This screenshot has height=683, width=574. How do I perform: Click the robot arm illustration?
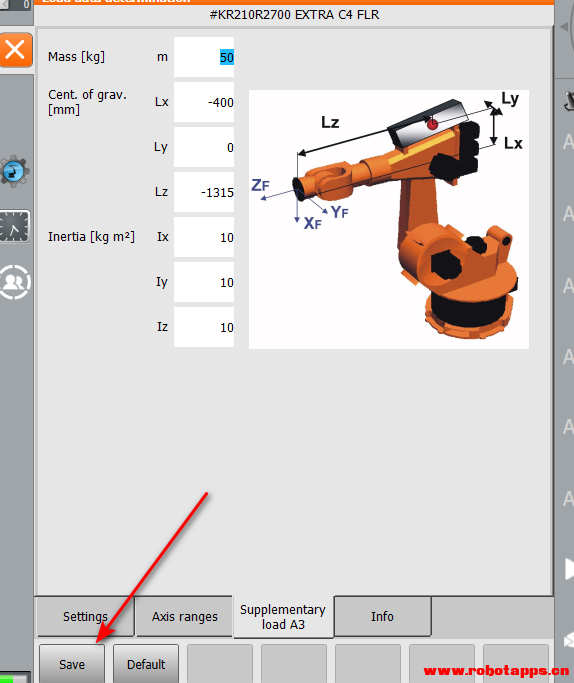pyautogui.click(x=388, y=219)
